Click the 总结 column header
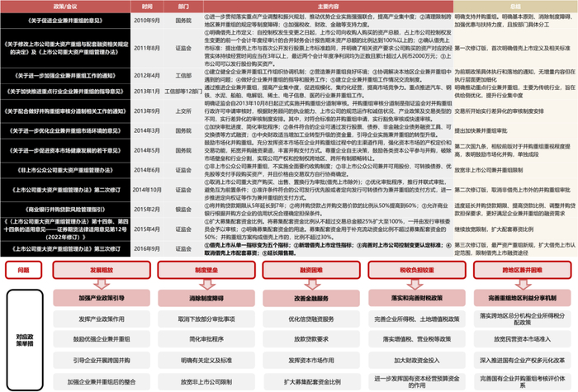The height and width of the screenshot is (392, 578). (515, 7)
